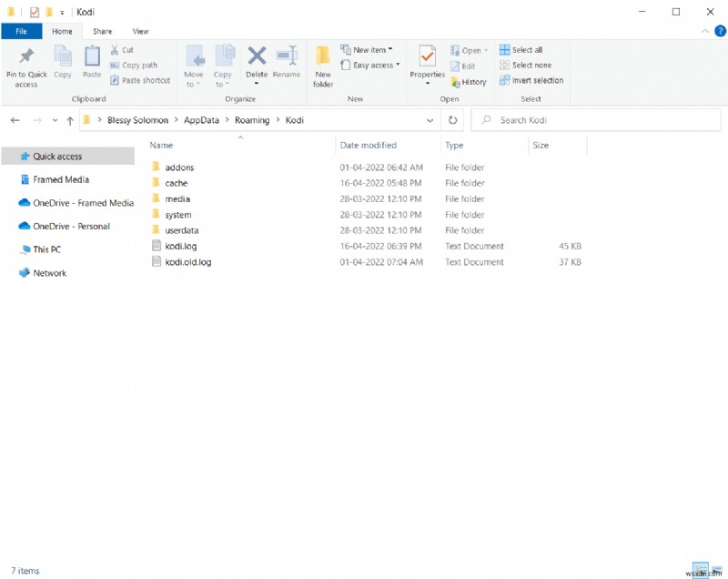This screenshot has width=728, height=579.
Task: Go up one folder level
Action: pos(70,121)
